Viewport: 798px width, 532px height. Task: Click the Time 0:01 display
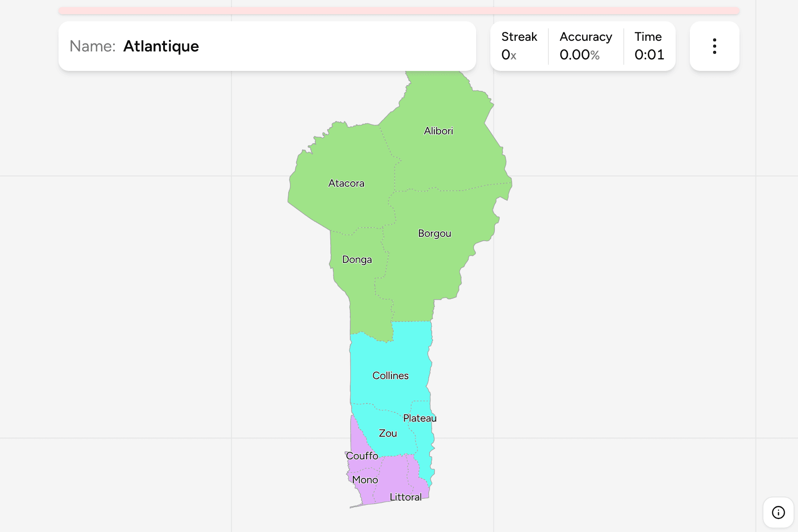649,46
